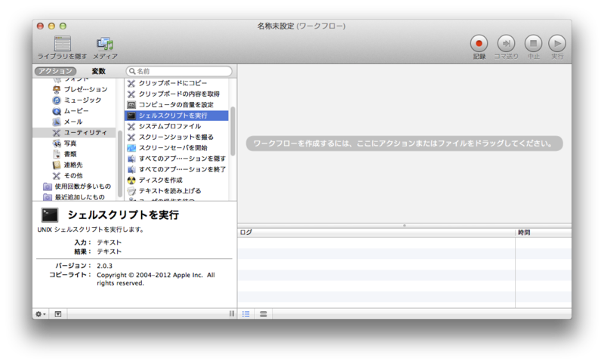Switch to the アクション tab

55,71
